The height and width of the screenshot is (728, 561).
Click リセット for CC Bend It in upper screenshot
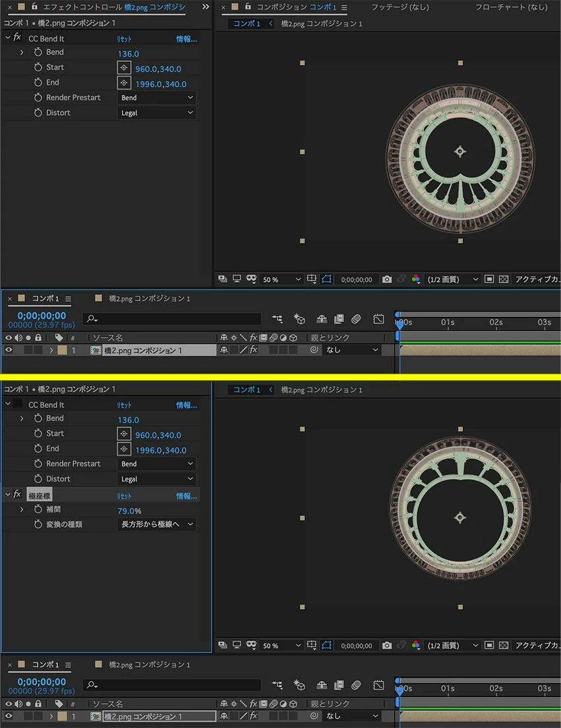124,39
